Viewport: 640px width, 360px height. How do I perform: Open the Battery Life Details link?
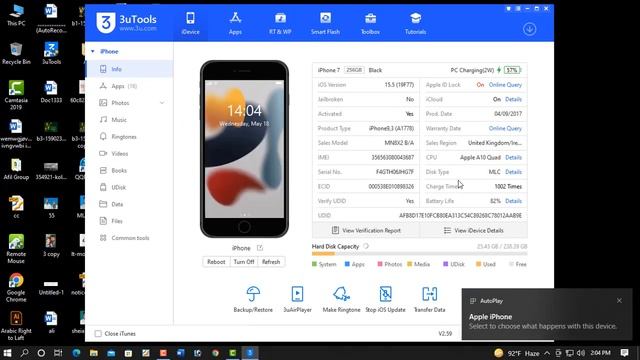513,201
